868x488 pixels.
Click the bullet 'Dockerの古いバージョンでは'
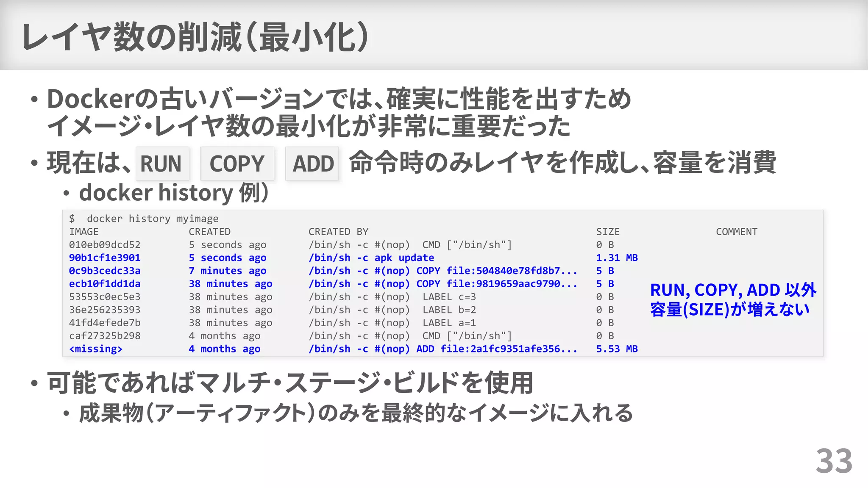(x=339, y=99)
